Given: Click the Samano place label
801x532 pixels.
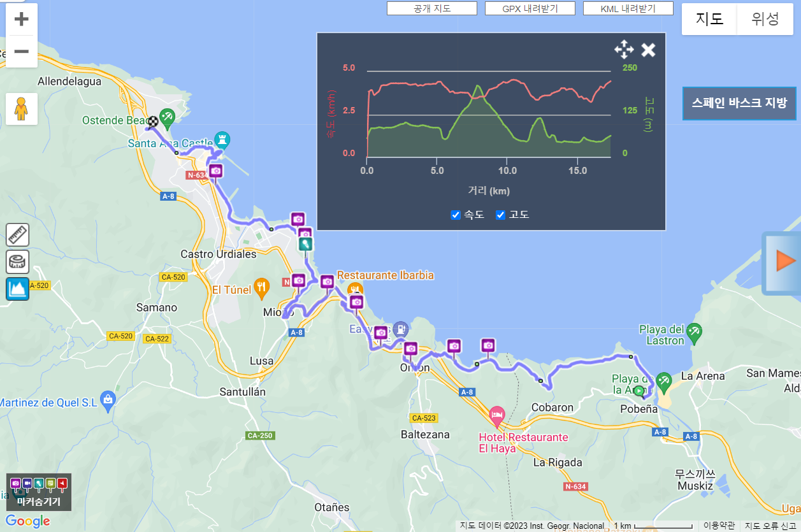Looking at the screenshot, I should (x=157, y=308).
